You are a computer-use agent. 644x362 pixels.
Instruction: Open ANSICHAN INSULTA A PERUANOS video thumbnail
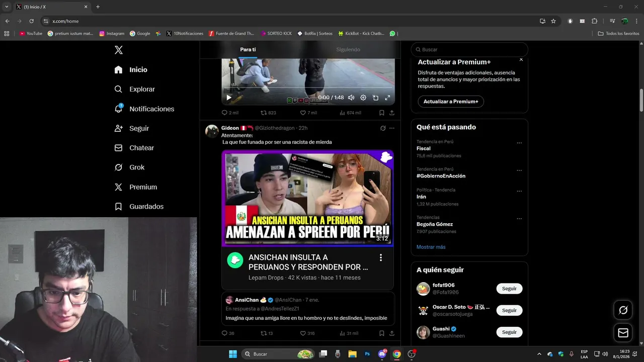point(308,198)
